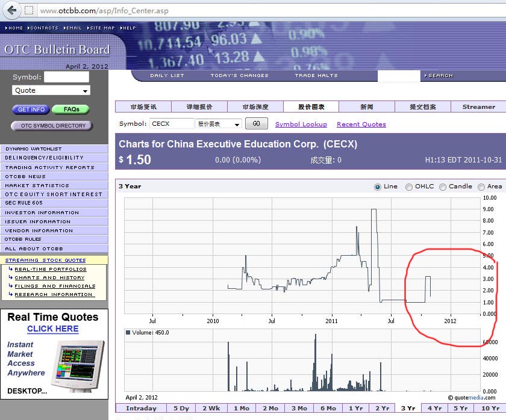The height and width of the screenshot is (420, 506).
Task: Open the EMAIL link in top navigation
Action: (73, 28)
